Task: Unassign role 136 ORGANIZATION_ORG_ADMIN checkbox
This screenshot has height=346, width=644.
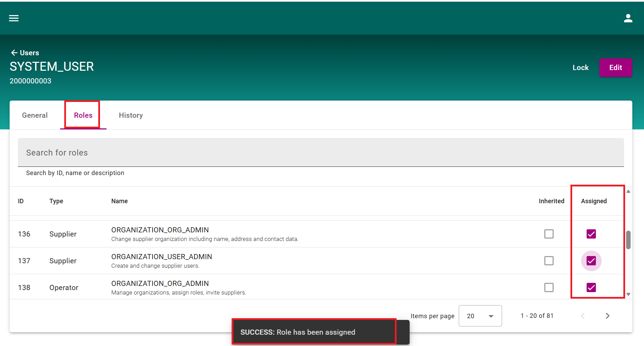Action: point(591,234)
